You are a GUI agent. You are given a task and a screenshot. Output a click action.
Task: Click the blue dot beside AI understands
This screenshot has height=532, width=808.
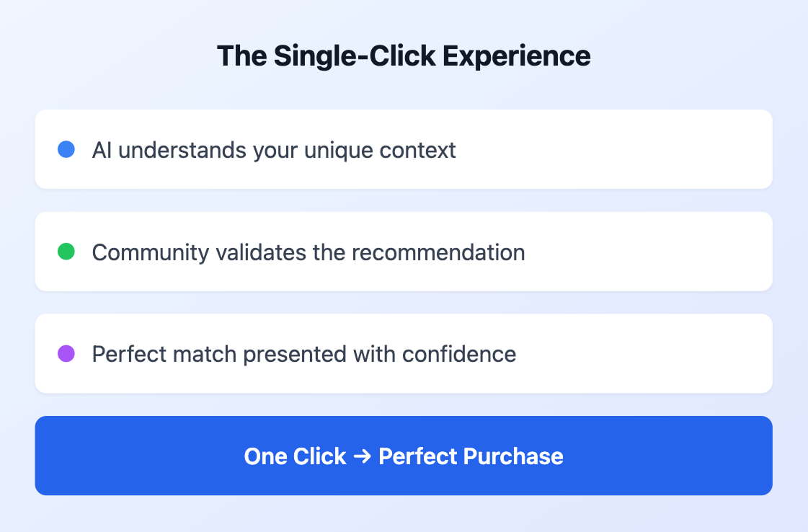tap(66, 149)
